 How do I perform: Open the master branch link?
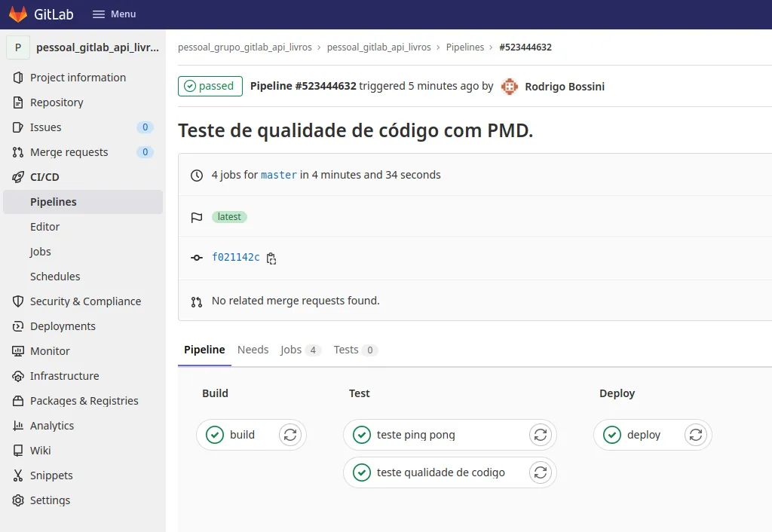click(279, 175)
